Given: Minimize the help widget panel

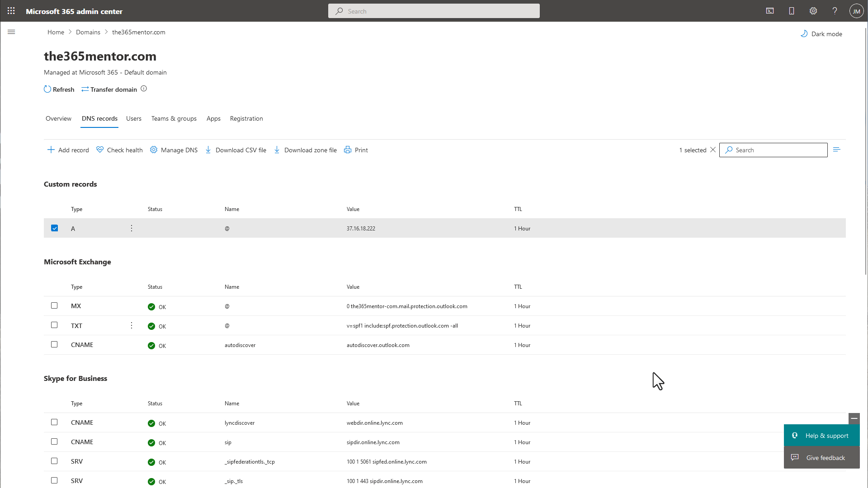Looking at the screenshot, I should coord(854,418).
